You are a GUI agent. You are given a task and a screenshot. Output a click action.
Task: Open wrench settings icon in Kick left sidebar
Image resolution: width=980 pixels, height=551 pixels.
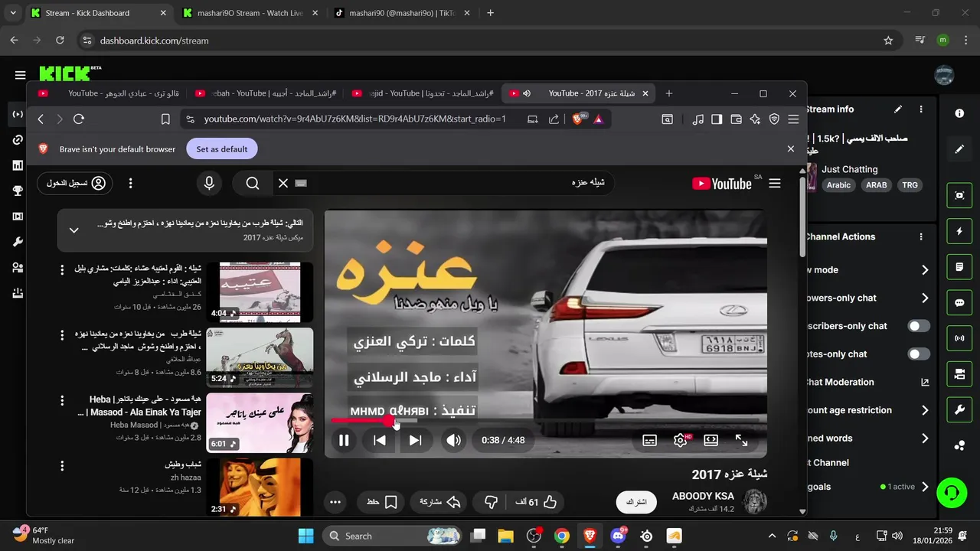pyautogui.click(x=17, y=242)
